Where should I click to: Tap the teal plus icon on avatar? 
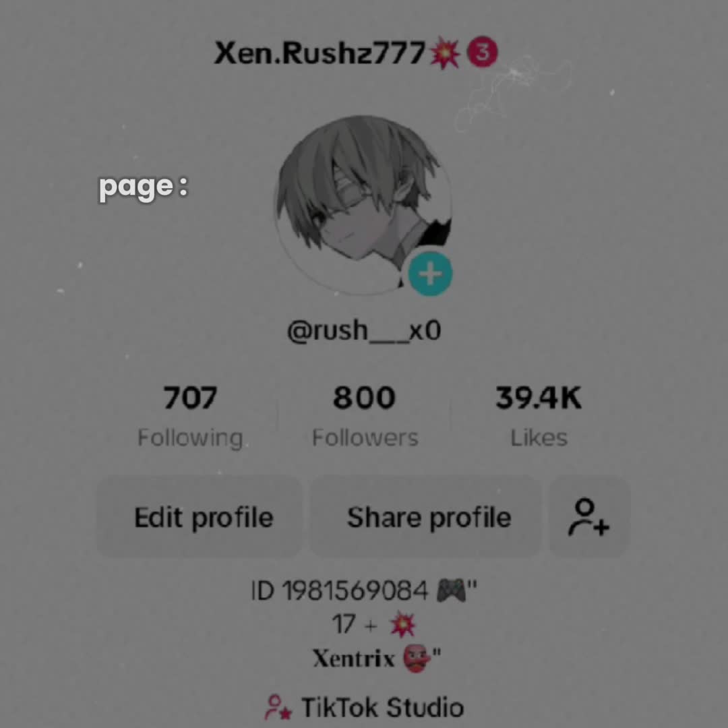[x=430, y=274]
